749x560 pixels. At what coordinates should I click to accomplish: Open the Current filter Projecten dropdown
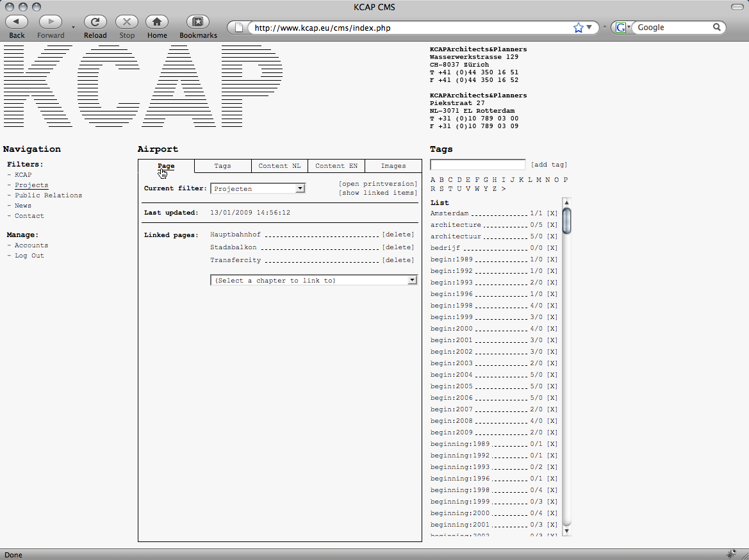258,188
